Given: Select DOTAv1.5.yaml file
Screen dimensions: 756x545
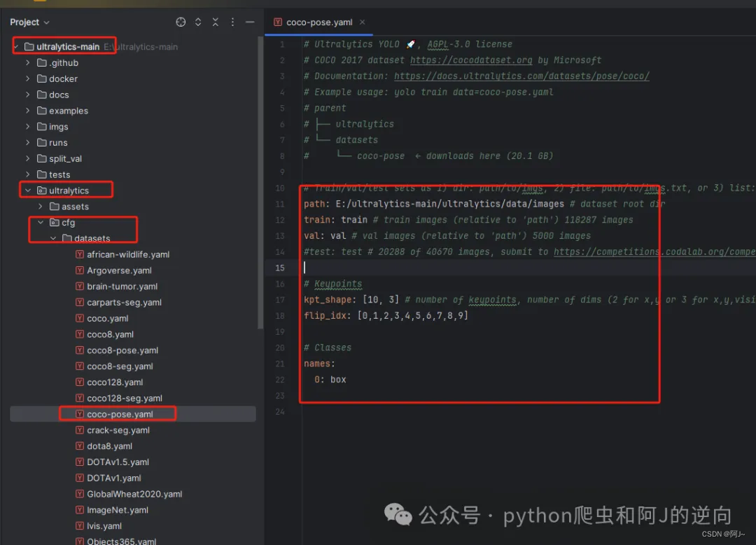Looking at the screenshot, I should tap(118, 462).
